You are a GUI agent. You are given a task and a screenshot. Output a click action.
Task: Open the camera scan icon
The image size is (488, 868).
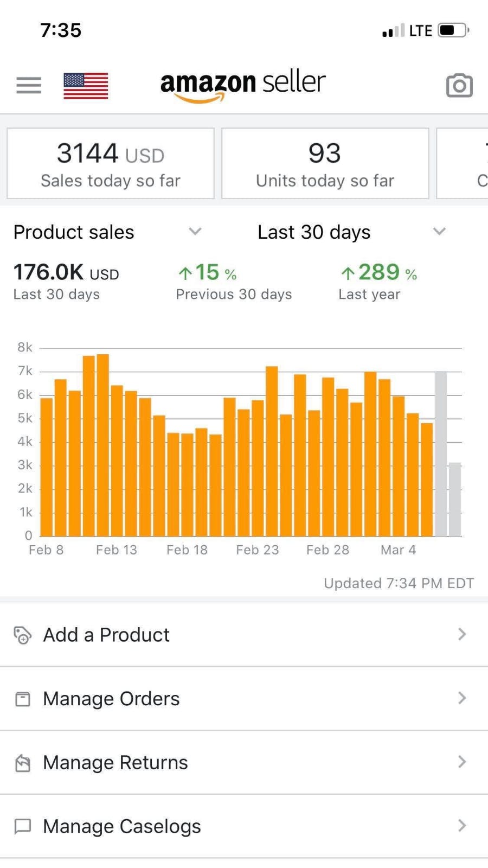pos(459,85)
